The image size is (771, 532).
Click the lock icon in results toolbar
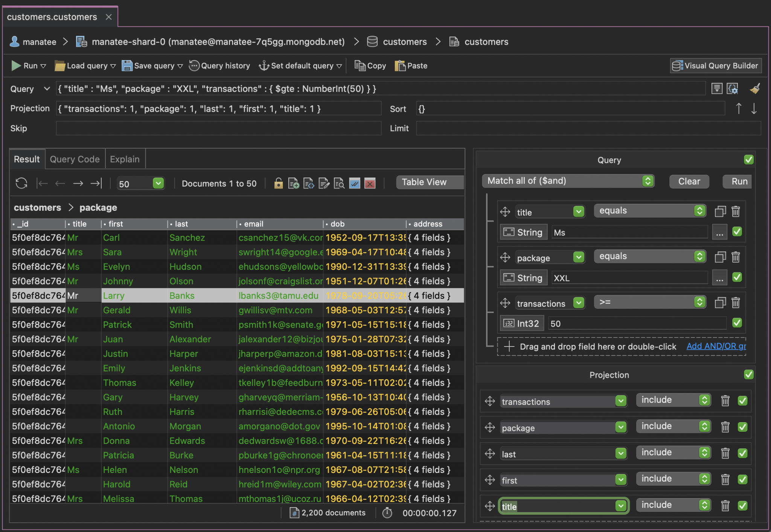(x=278, y=183)
